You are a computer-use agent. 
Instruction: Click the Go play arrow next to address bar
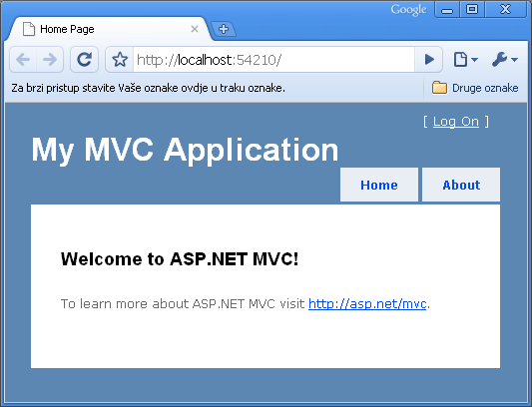(x=429, y=60)
